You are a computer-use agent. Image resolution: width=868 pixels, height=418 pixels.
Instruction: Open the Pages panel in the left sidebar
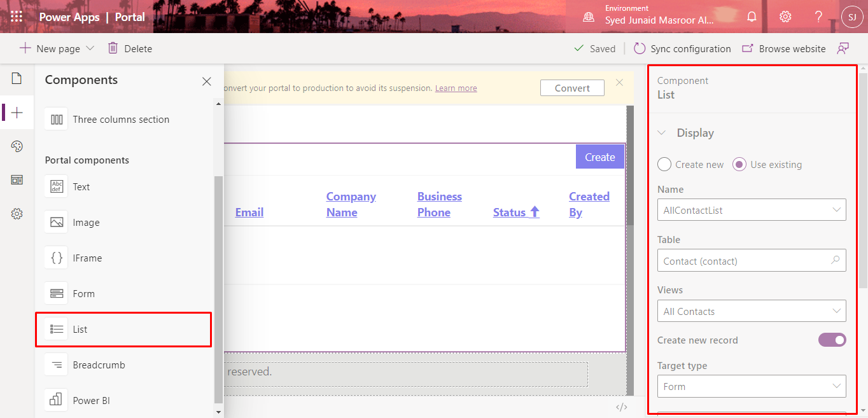pyautogui.click(x=16, y=78)
